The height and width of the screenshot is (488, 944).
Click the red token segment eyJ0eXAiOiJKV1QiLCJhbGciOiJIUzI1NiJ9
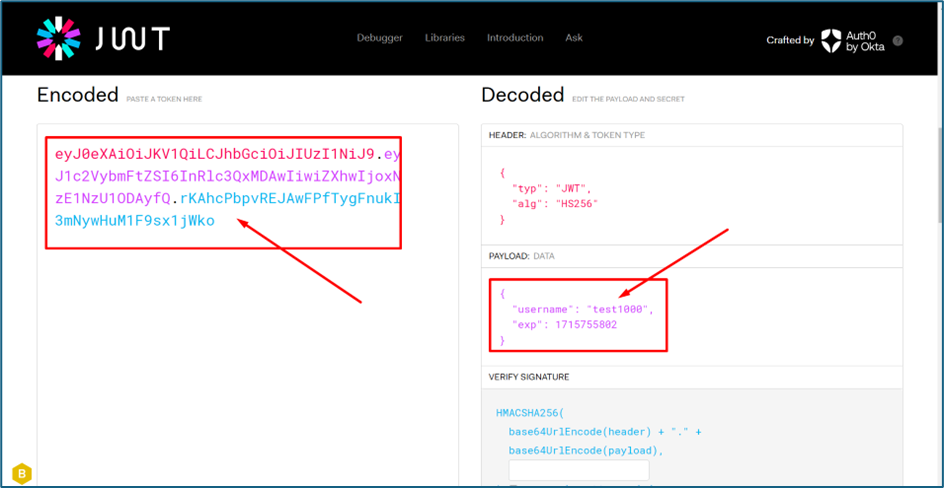coord(217,155)
